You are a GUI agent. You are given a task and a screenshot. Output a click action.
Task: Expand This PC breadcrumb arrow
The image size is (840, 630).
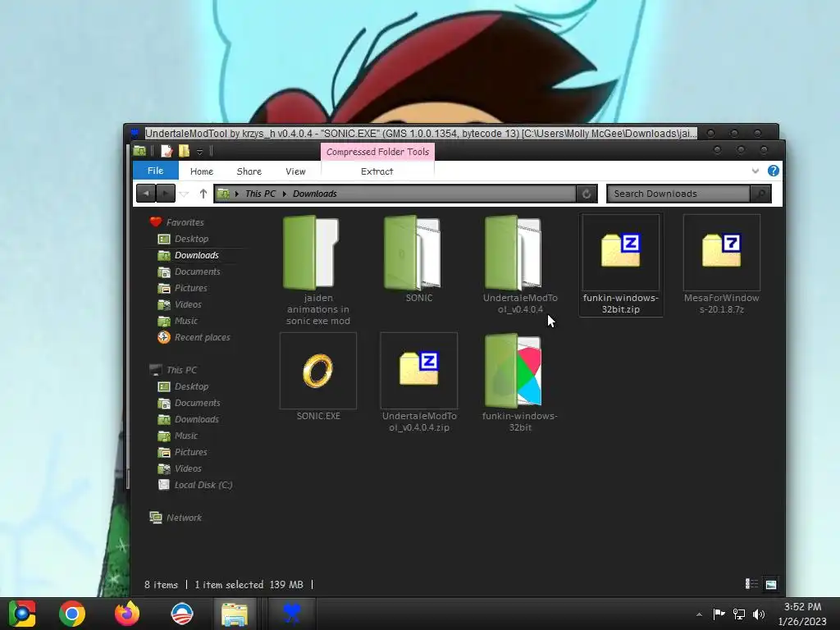[x=285, y=194]
